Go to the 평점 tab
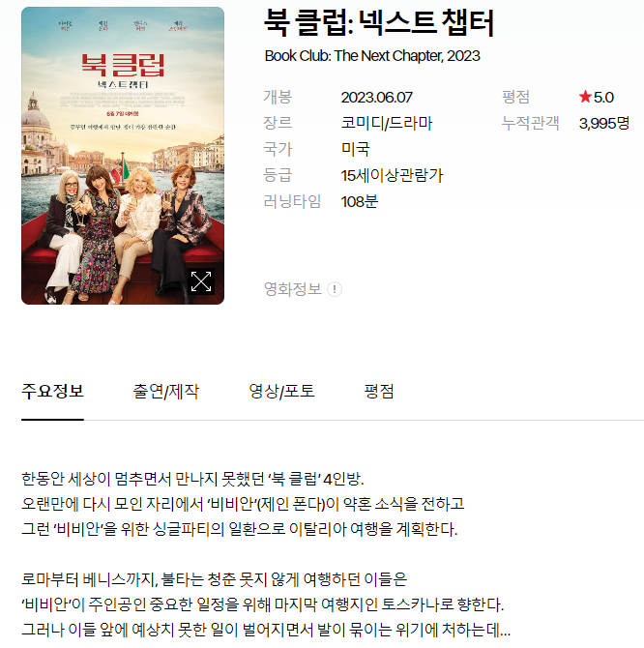 [x=379, y=391]
